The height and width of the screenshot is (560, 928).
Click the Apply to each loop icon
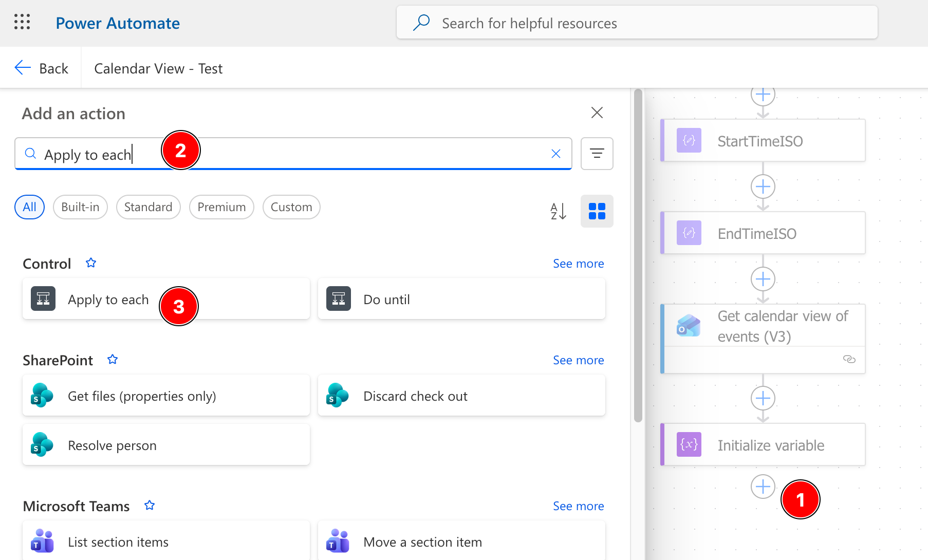43,299
